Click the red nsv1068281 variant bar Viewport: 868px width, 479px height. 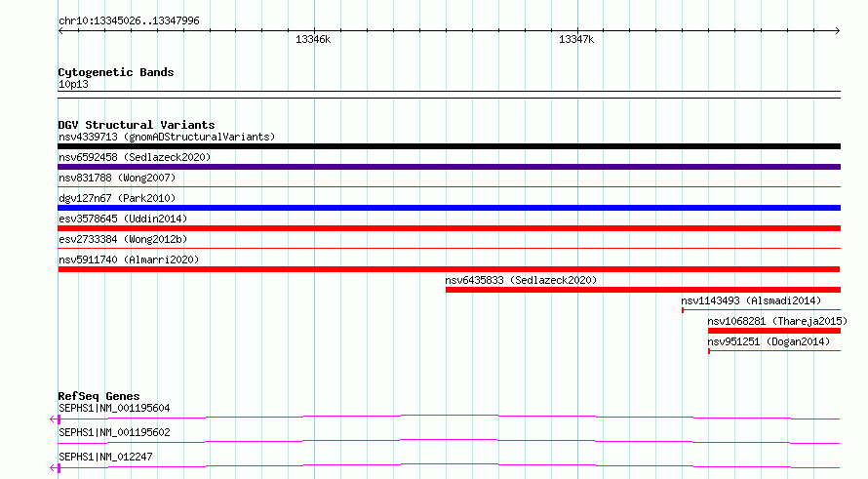[774, 331]
